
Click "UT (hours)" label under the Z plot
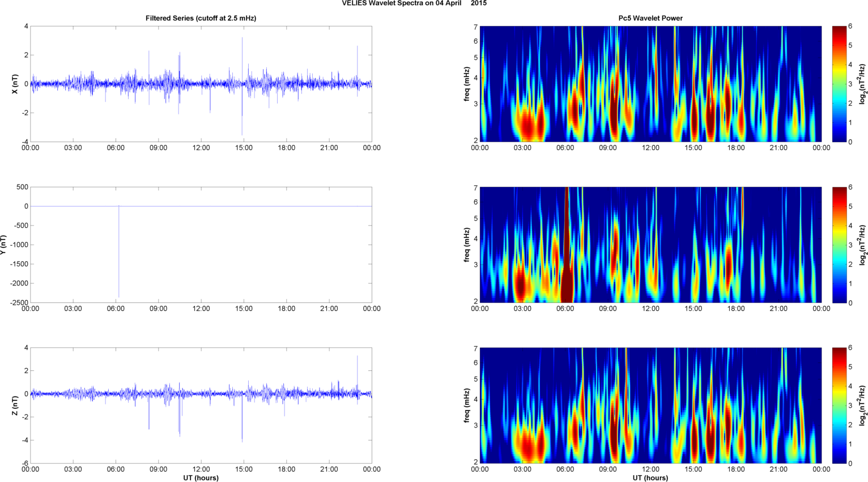201,477
